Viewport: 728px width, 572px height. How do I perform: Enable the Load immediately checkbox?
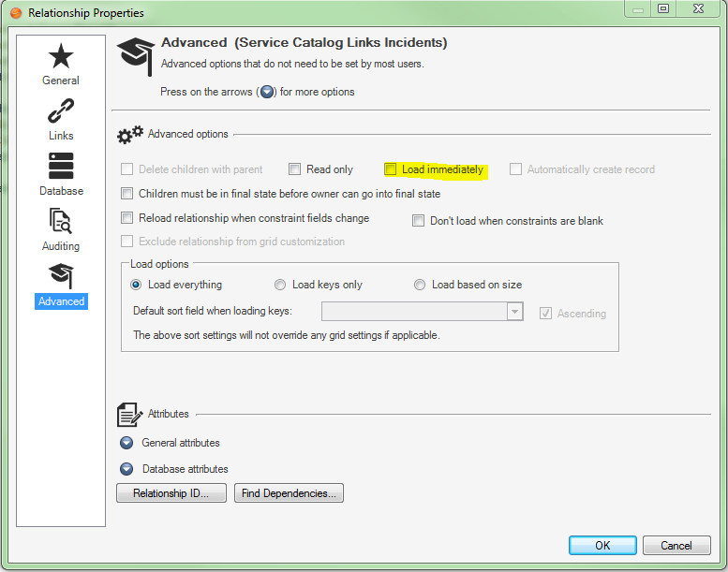pos(391,169)
